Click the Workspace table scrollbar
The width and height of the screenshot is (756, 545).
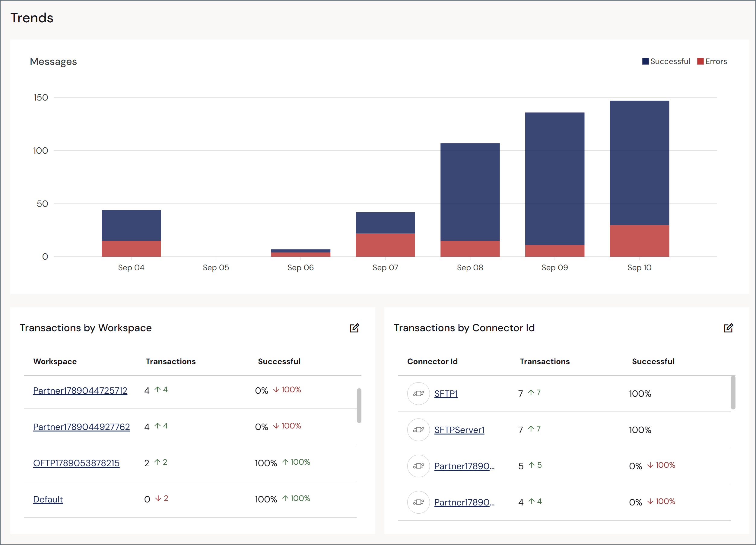pos(359,405)
